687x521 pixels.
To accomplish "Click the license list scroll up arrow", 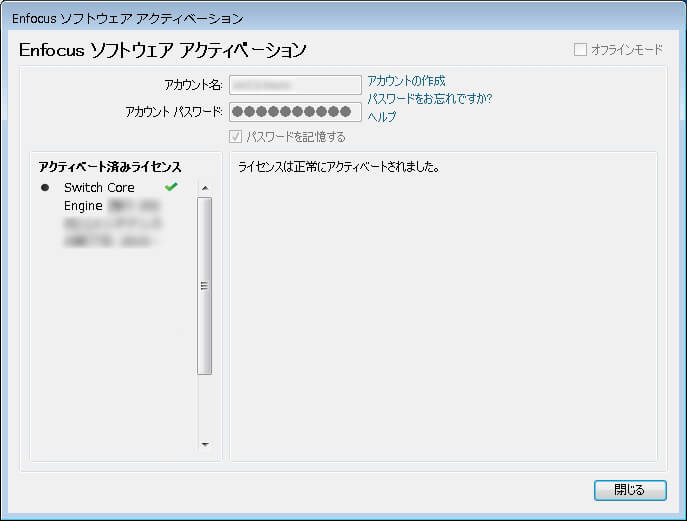I will pyautogui.click(x=205, y=188).
